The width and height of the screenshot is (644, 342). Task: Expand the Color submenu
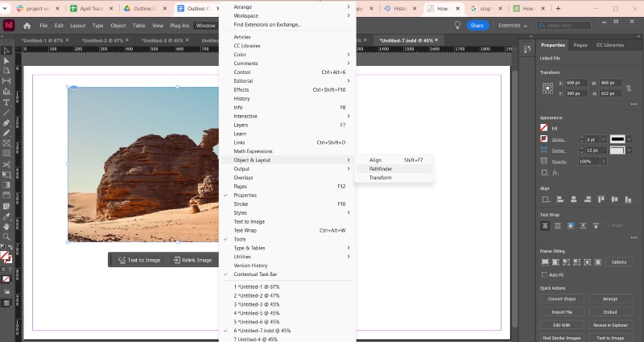(x=287, y=55)
